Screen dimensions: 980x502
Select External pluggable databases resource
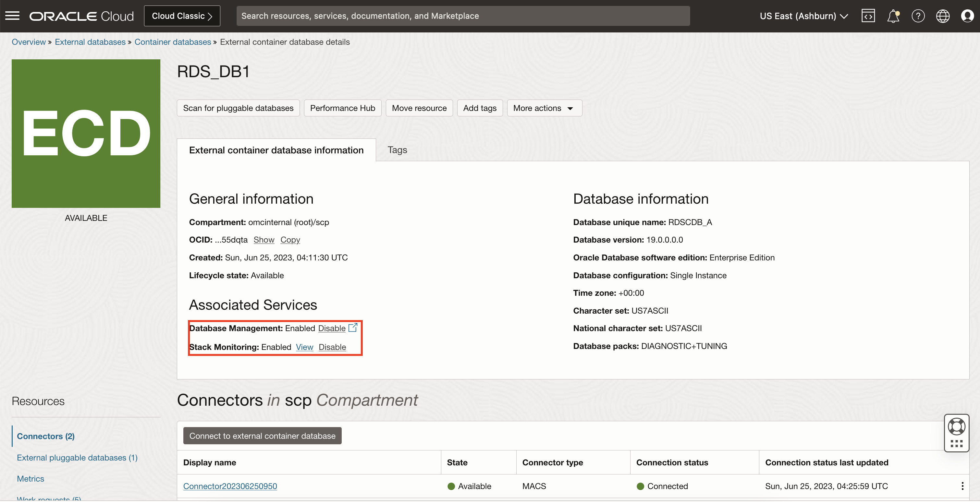(77, 458)
